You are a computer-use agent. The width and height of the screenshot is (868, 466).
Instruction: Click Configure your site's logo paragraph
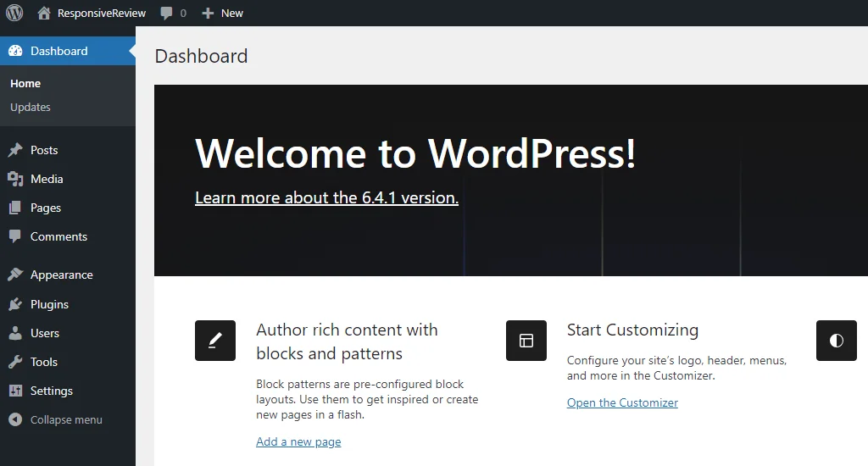point(676,368)
